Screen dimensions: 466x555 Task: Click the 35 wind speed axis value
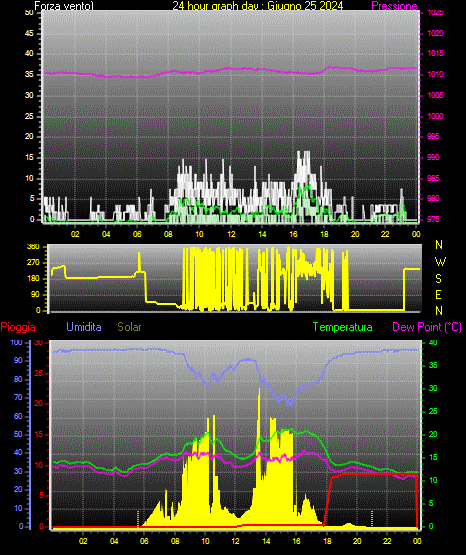pyautogui.click(x=29, y=74)
